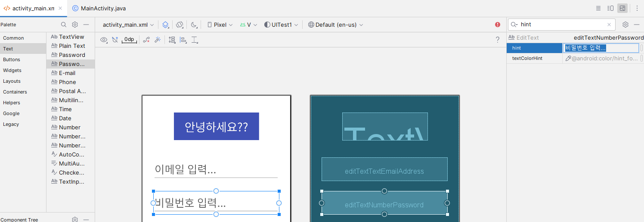This screenshot has height=222, width=644.
Task: Select Google palette category
Action: (23, 113)
